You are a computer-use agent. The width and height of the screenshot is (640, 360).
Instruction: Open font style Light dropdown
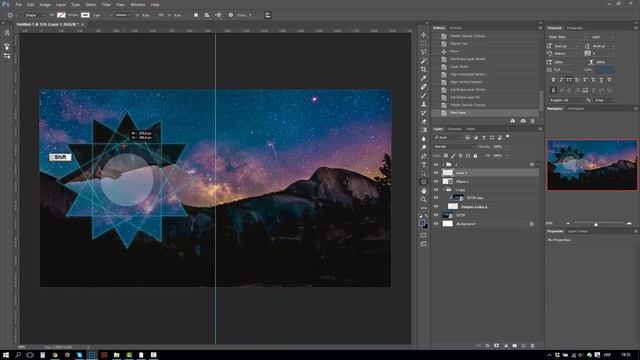tap(602, 37)
